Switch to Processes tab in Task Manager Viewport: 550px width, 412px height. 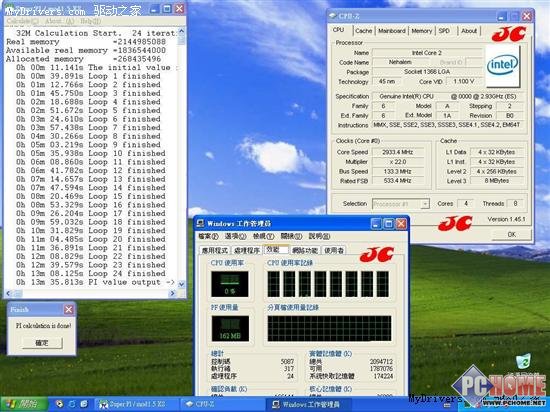[x=247, y=250]
